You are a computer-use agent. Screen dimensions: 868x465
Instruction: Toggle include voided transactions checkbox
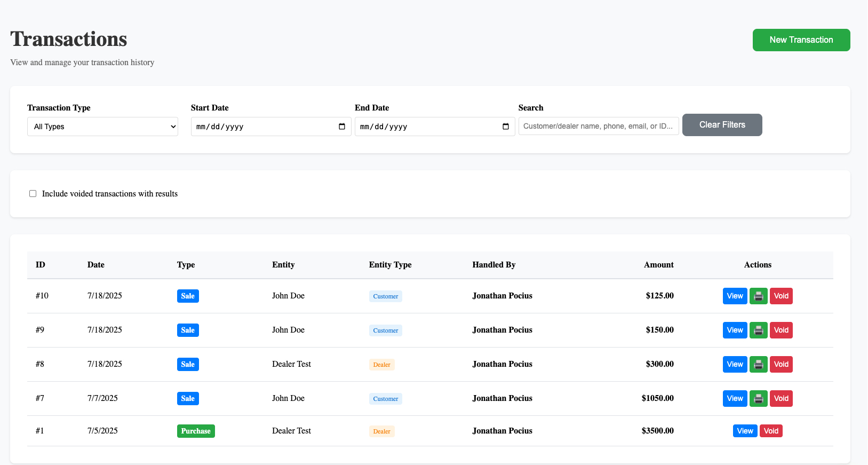[x=33, y=193]
